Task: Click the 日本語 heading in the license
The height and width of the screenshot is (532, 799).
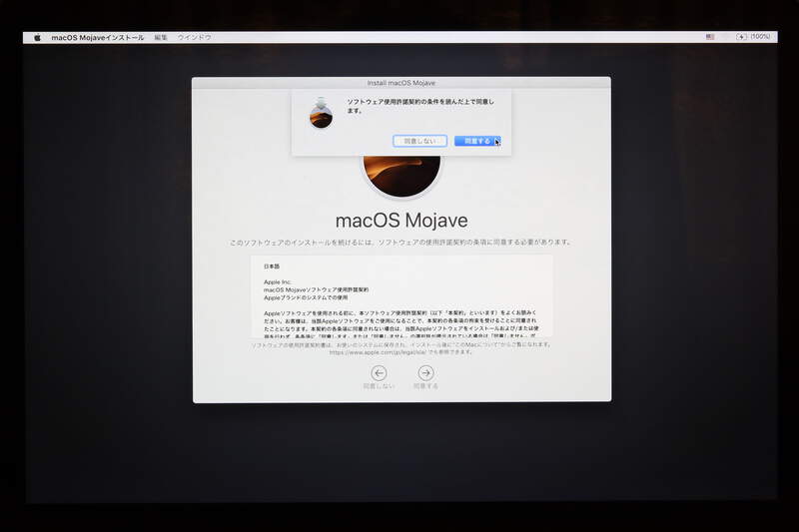Action: point(272,266)
